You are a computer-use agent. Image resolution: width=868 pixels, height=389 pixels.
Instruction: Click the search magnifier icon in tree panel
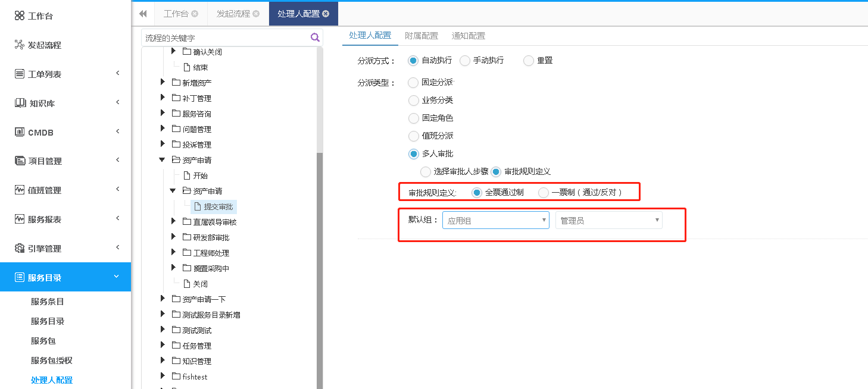315,37
